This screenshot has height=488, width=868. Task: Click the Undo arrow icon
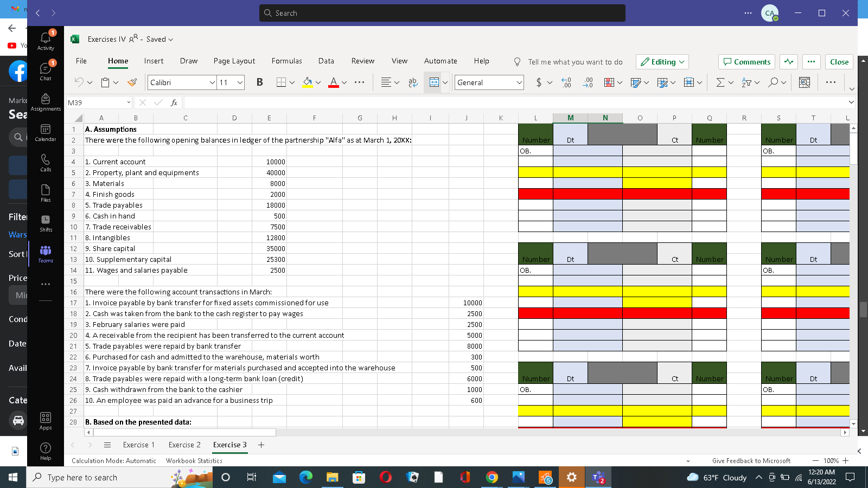(79, 82)
